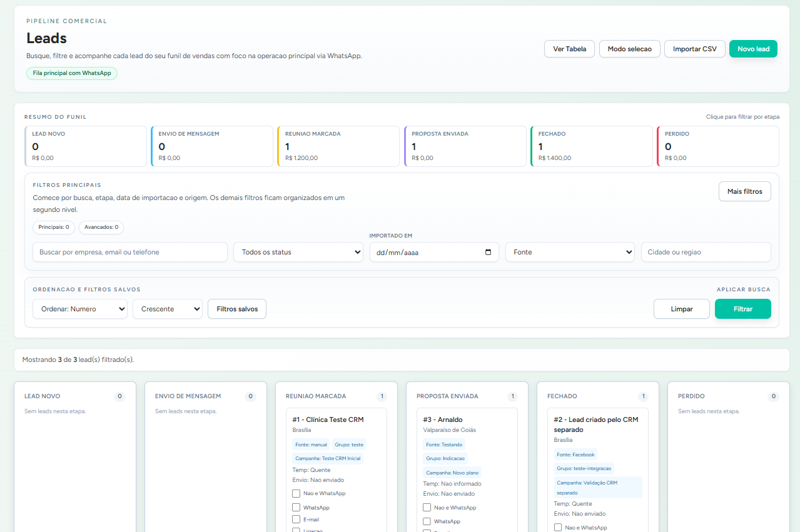Click the dd/mm/aaaa date input
The height and width of the screenshot is (532, 800).
[434, 252]
